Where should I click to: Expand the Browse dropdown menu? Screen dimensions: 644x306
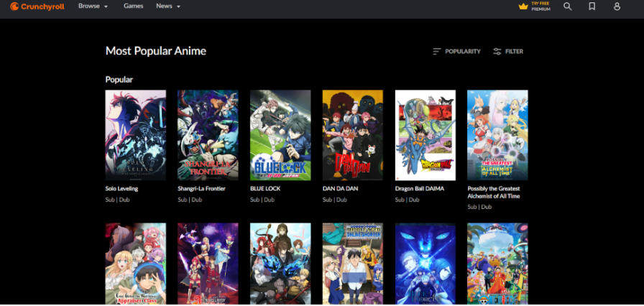tap(93, 6)
